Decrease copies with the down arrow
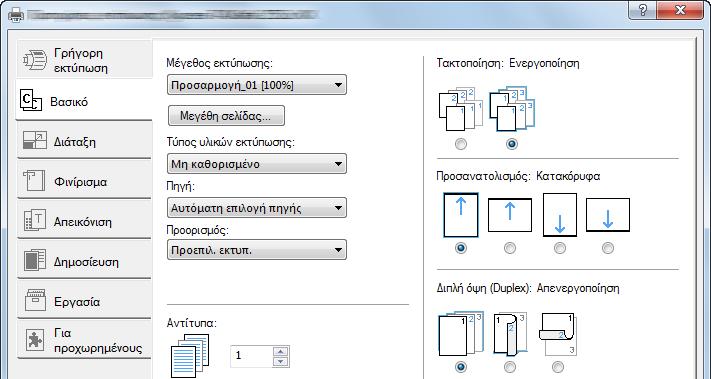The width and height of the screenshot is (711, 379). (x=281, y=362)
